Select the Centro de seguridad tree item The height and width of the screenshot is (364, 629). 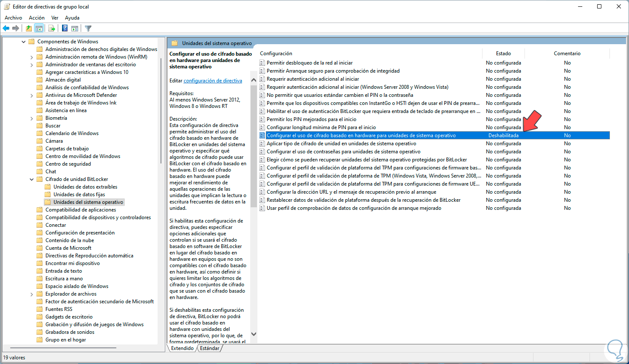coord(68,164)
